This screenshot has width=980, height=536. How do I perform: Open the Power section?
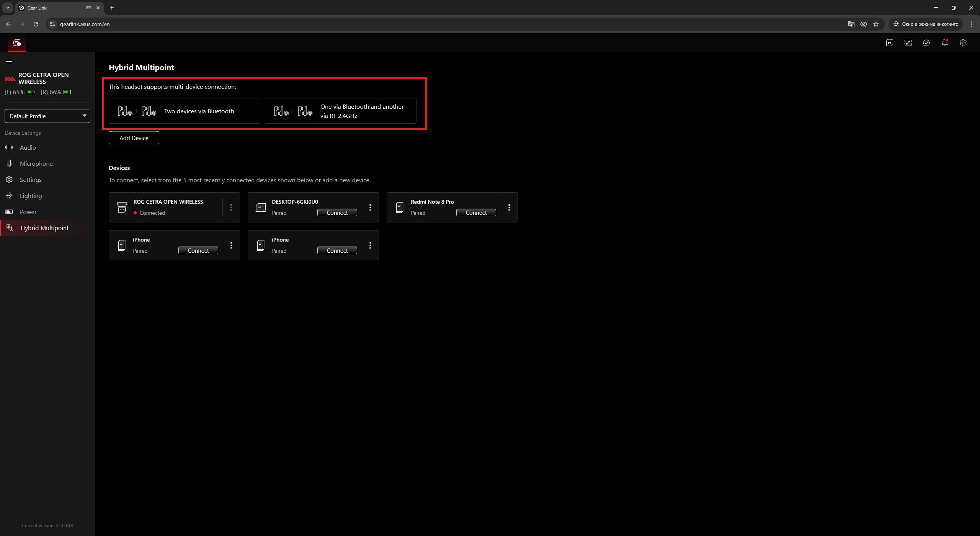coord(47,212)
